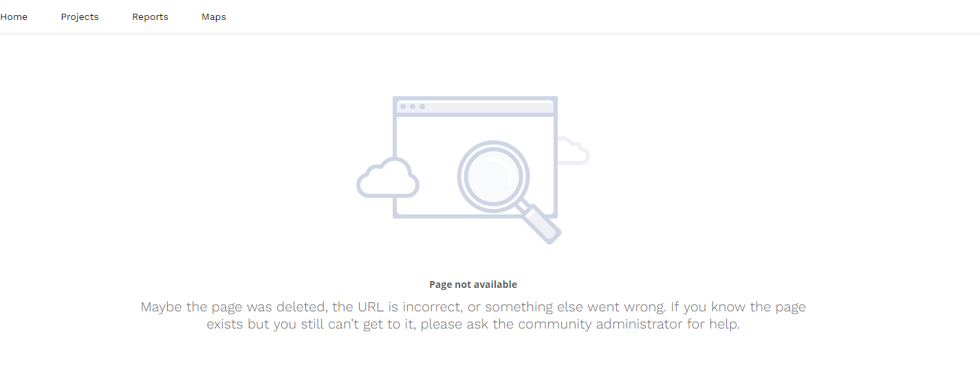Click the first dot in illustrated window bar
The image size is (980, 367).
(x=403, y=107)
